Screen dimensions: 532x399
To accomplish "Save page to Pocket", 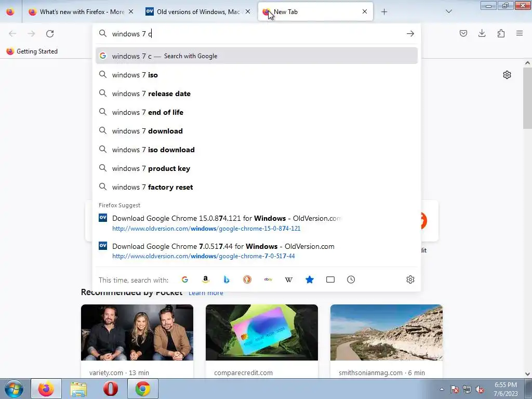I will coord(463,33).
